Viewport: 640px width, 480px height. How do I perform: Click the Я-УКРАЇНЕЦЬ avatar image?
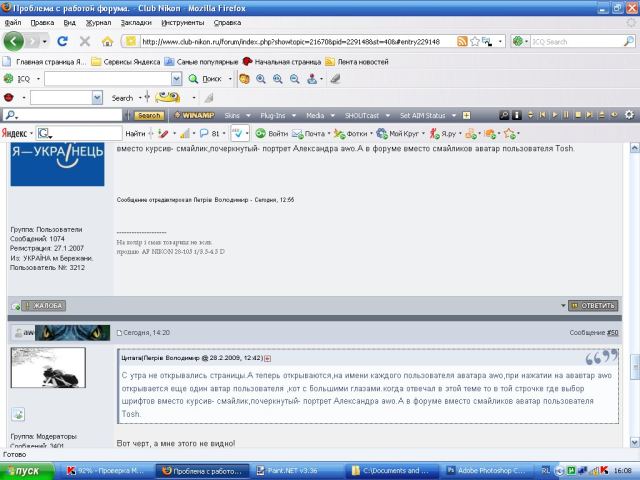[x=57, y=164]
